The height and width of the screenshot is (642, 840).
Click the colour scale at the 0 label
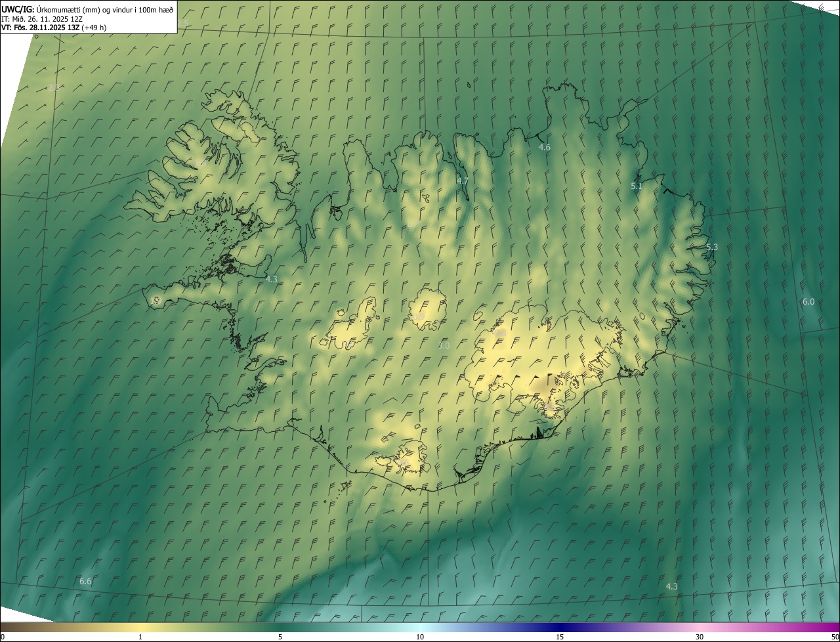click(x=2, y=637)
